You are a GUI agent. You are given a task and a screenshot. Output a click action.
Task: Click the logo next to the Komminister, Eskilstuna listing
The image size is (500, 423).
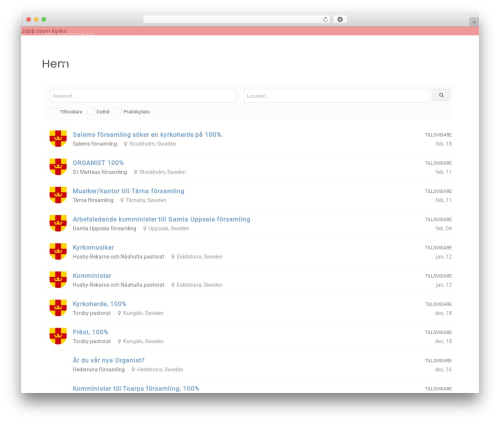(58, 280)
